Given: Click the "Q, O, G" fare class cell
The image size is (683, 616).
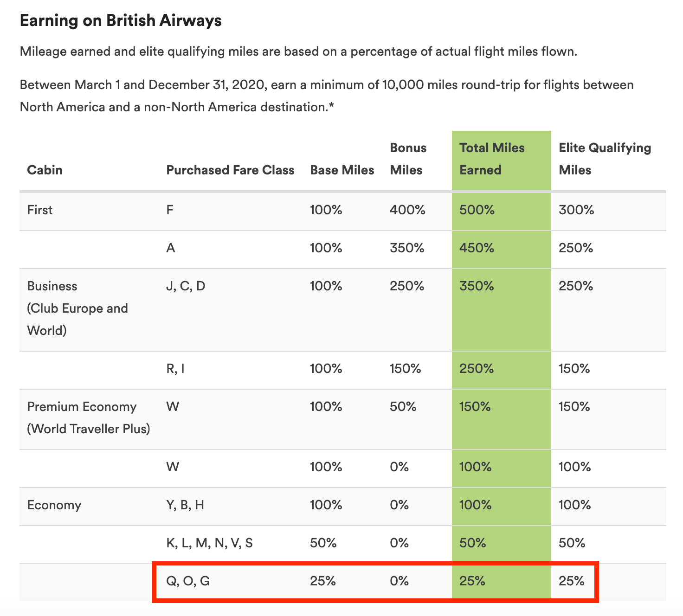Looking at the screenshot, I should pyautogui.click(x=188, y=581).
